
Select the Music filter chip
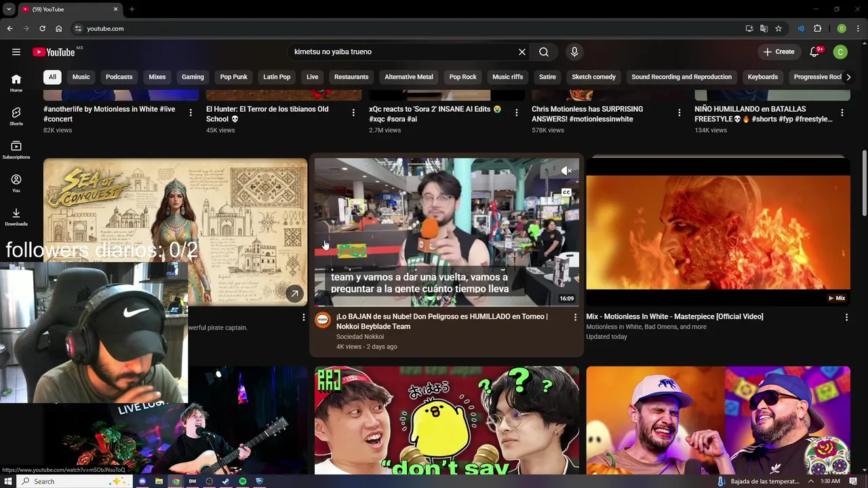81,77
